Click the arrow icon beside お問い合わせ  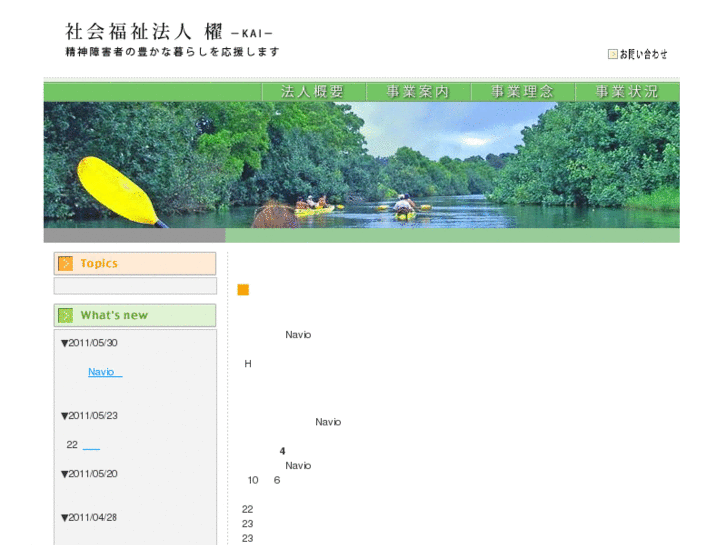point(612,54)
